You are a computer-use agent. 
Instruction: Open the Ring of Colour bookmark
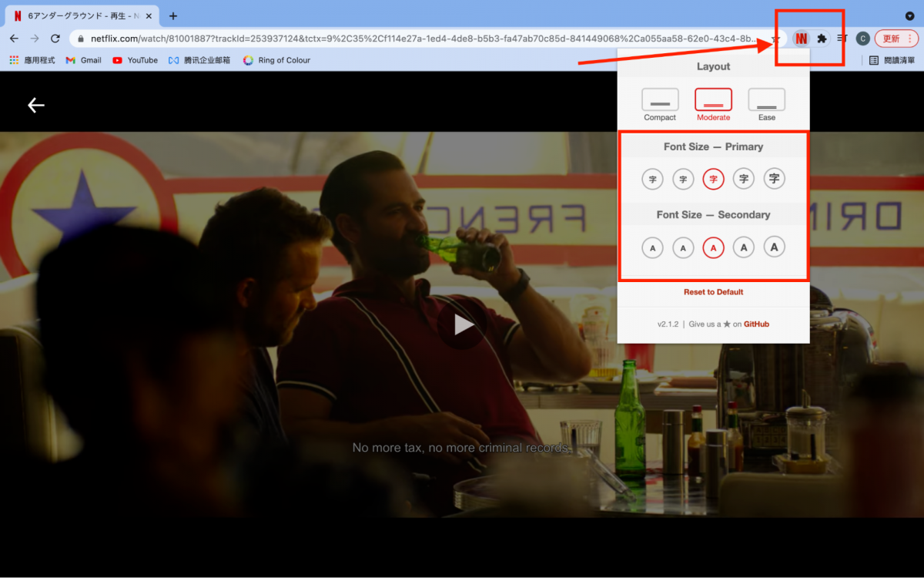[x=276, y=60]
